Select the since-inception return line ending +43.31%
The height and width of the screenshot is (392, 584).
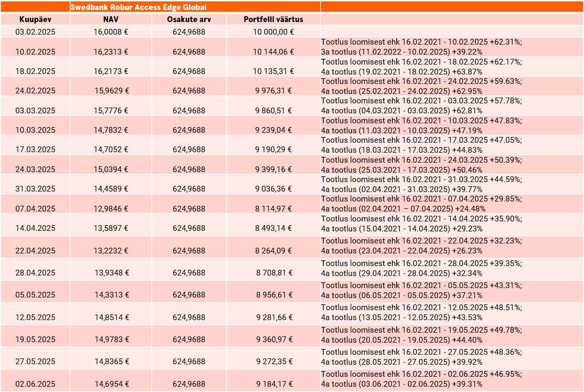(422, 285)
